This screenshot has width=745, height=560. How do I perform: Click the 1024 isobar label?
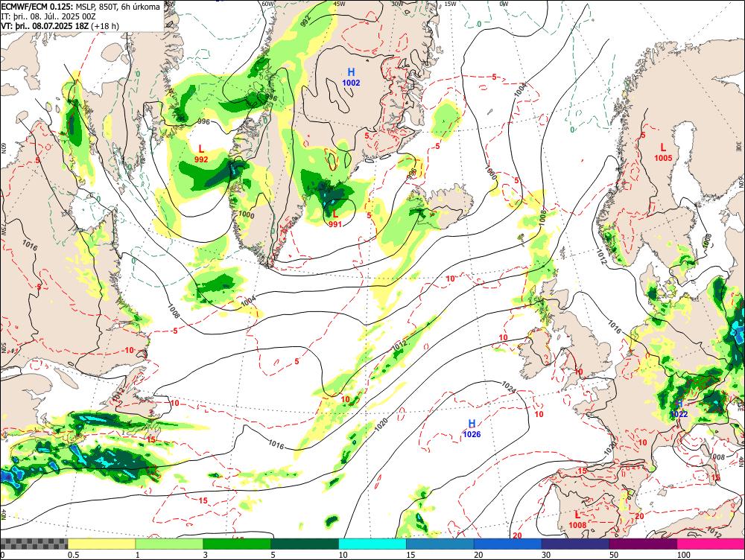pos(508,386)
